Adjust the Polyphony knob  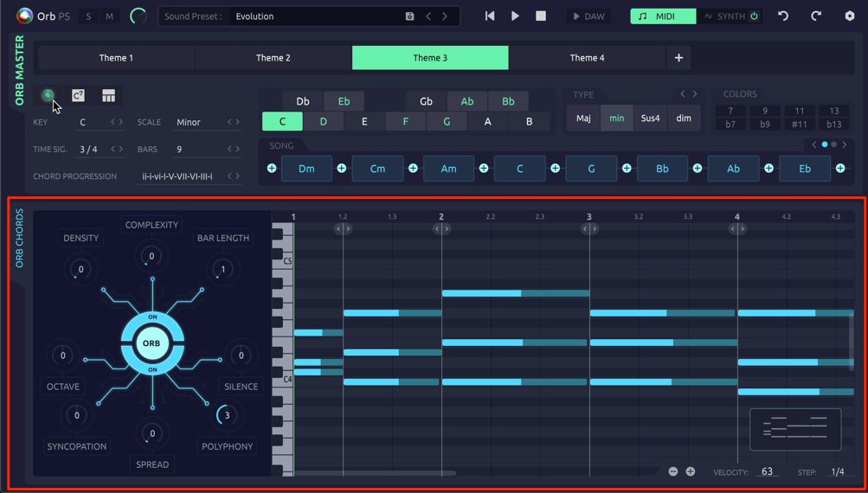tap(227, 415)
